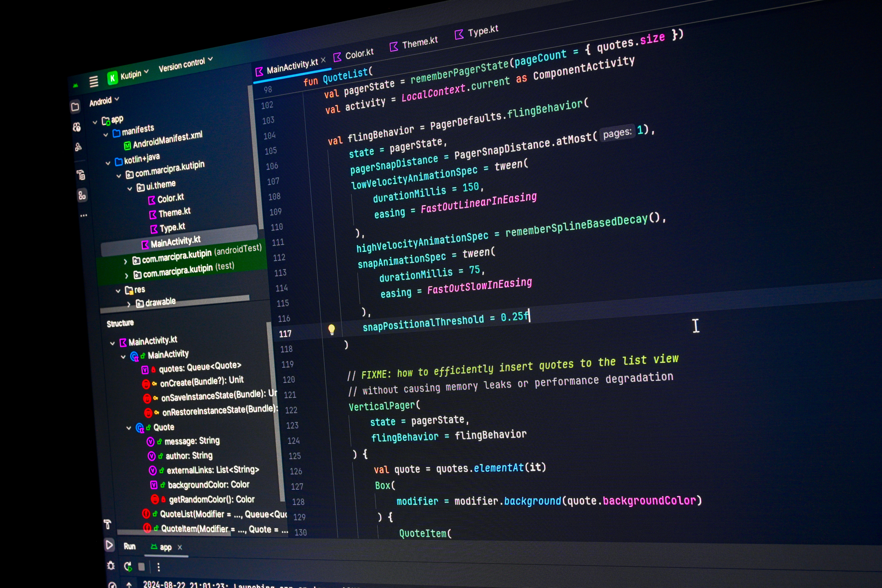Expand the drawable folder
This screenshot has width=882, height=588.
(129, 304)
